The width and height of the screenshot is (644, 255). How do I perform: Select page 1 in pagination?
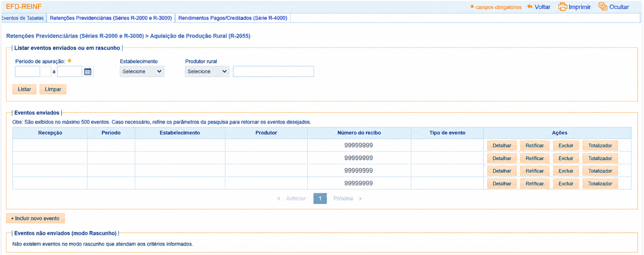tap(320, 199)
